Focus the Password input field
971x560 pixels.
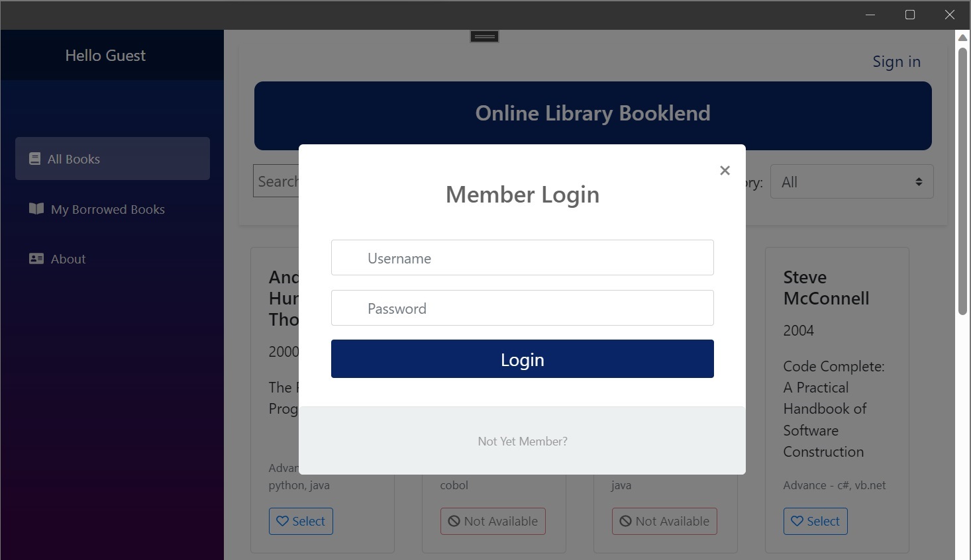[x=523, y=308]
